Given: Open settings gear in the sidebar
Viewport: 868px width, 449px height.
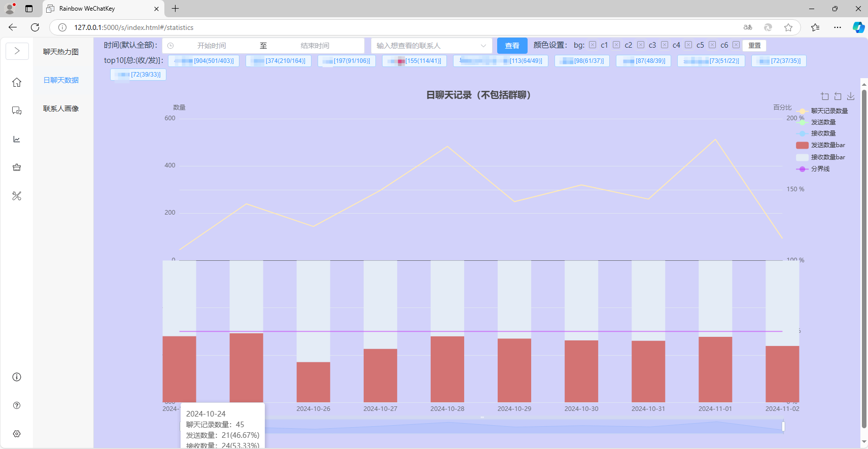Looking at the screenshot, I should click(x=17, y=434).
